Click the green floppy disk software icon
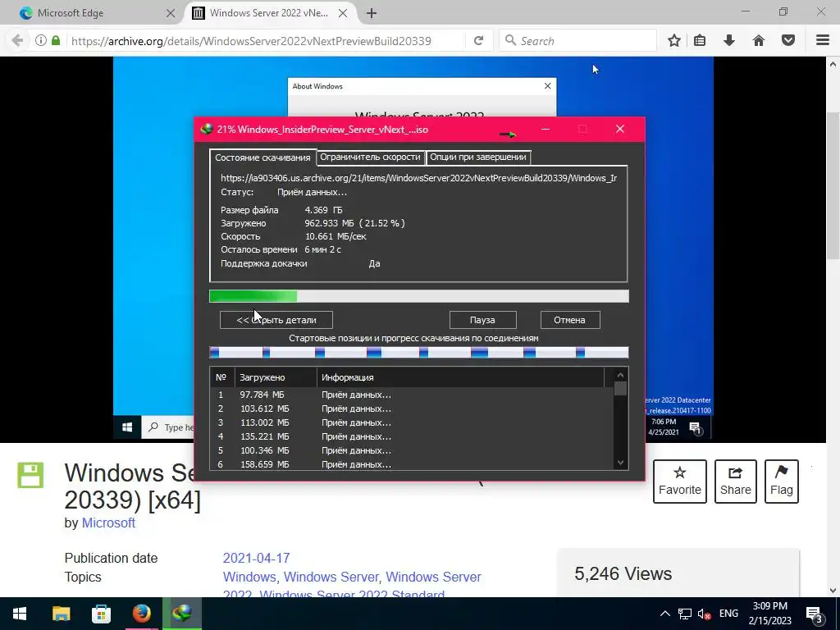This screenshot has height=630, width=840. (x=30, y=475)
